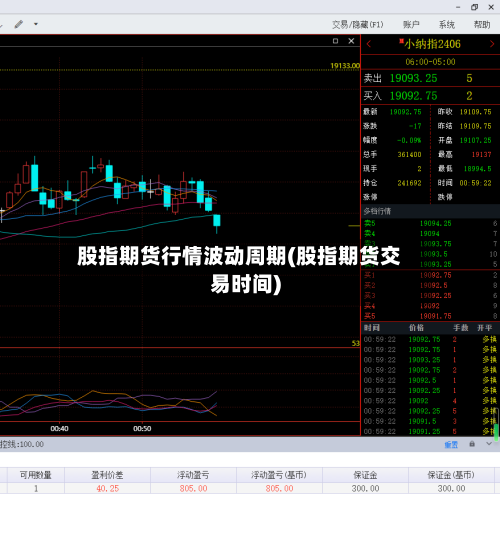Click the 开平 column header in trades list
The image size is (500, 546).
pyautogui.click(x=485, y=328)
